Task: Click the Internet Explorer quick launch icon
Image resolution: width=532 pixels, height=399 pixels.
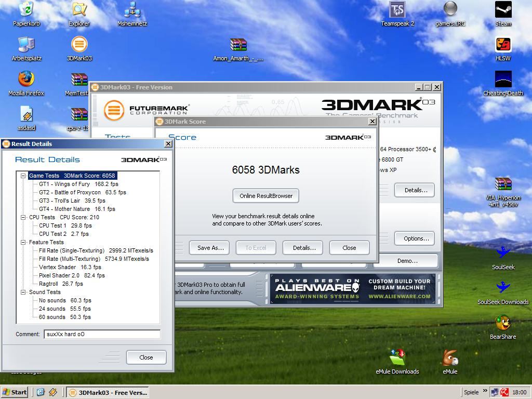Action: click(41, 393)
